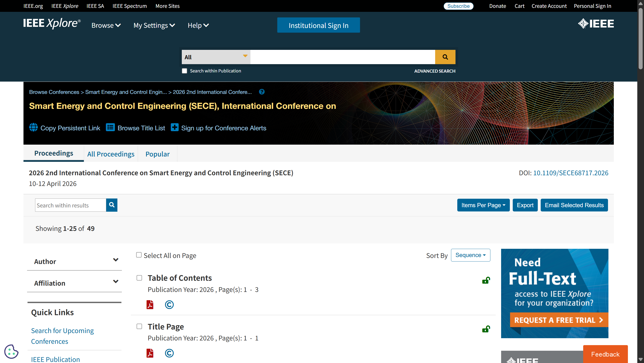Screen dimensions: 644x363
Task: Click Browse Conferences breadcrumb
Action: pos(54,92)
